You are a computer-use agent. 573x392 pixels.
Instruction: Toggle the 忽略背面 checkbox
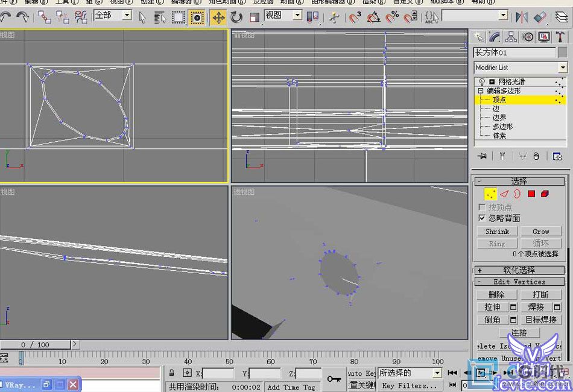[x=482, y=218]
